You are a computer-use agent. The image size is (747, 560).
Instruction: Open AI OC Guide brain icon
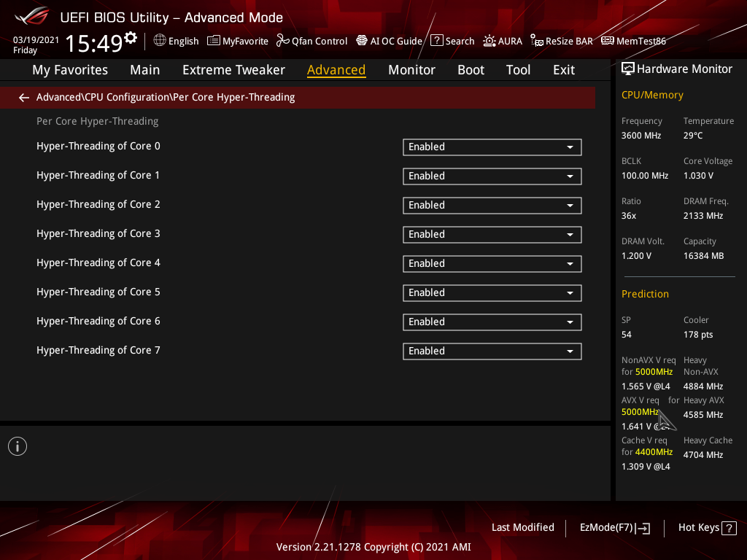362,41
